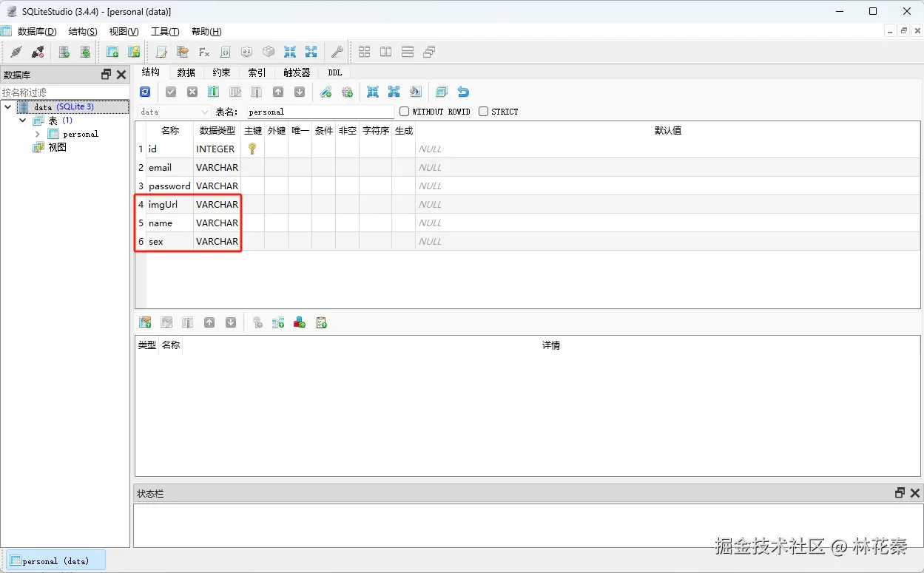The width and height of the screenshot is (924, 573).
Task: Add a new column to the table
Action: pos(213,92)
